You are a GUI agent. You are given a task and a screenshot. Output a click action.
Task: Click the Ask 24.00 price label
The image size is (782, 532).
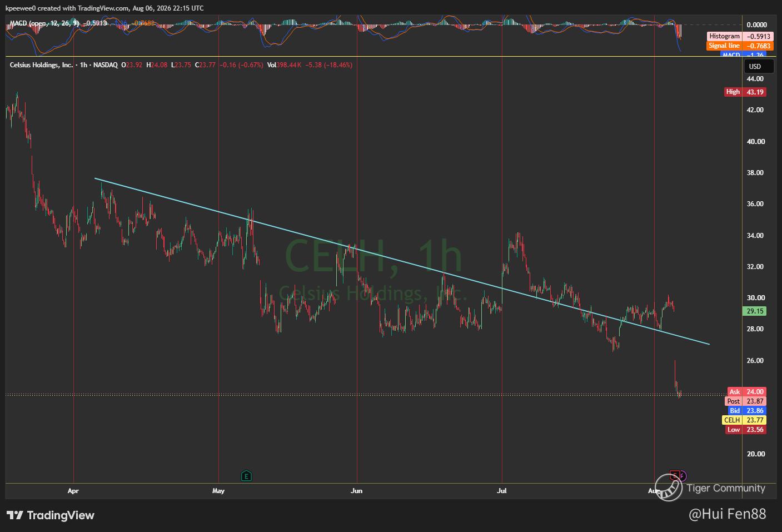(746, 392)
